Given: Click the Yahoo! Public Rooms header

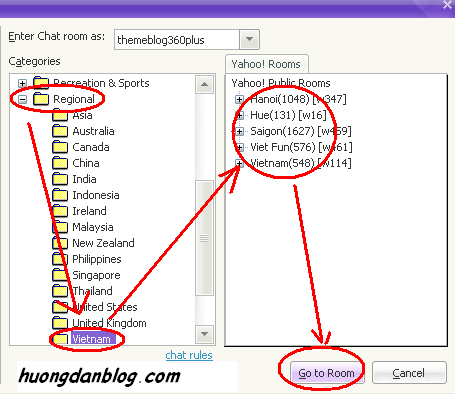Looking at the screenshot, I should [281, 83].
